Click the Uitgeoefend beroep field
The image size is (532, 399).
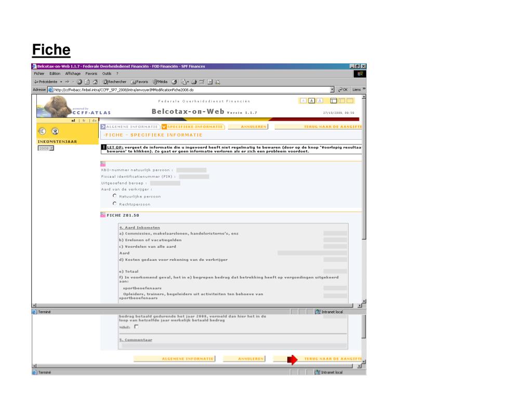tap(165, 183)
